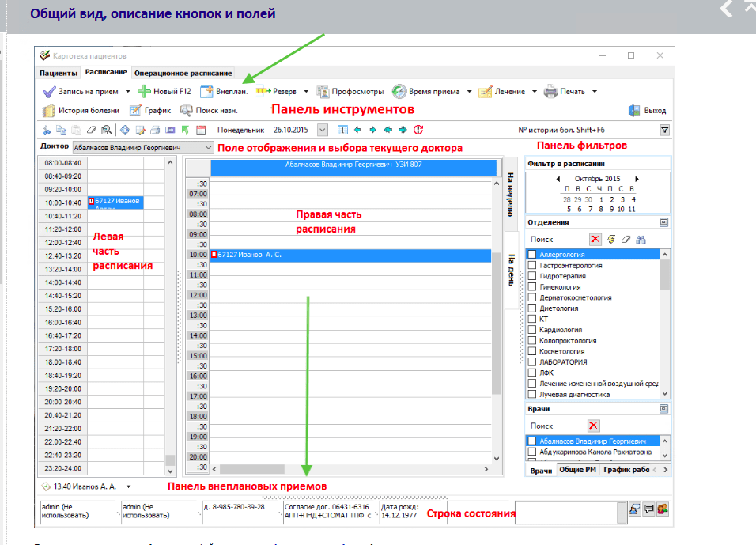
Task: Go to next day with single right arrow
Action: pyautogui.click(x=372, y=130)
